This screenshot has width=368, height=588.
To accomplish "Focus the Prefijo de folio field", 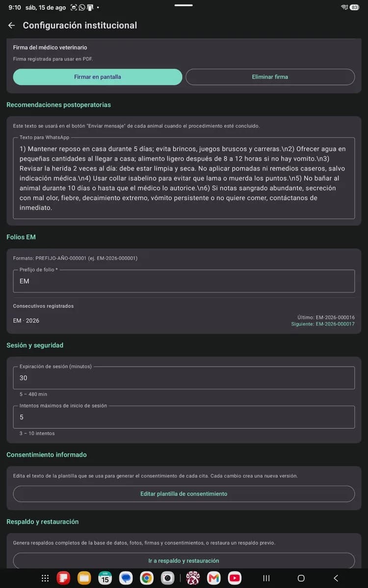I will pyautogui.click(x=184, y=281).
